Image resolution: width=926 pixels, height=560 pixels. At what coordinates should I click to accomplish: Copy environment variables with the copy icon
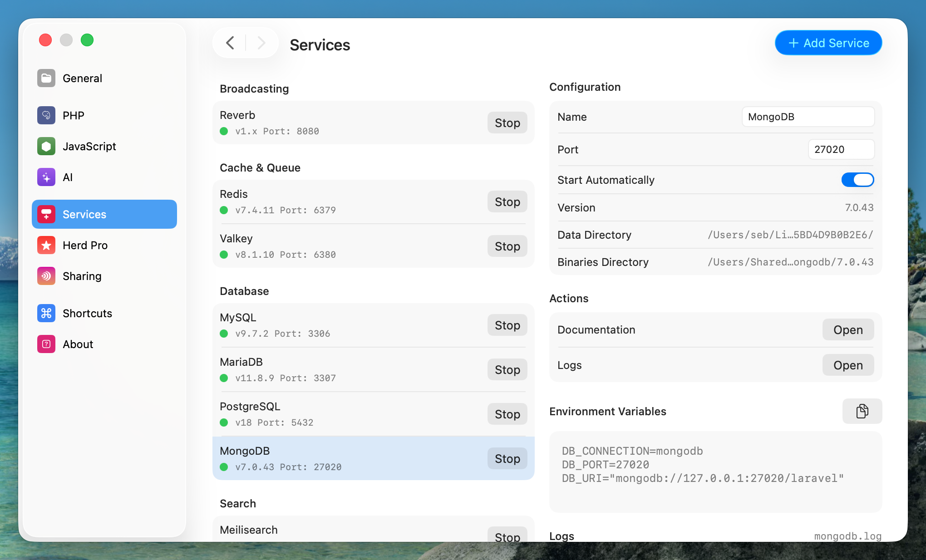tap(862, 411)
